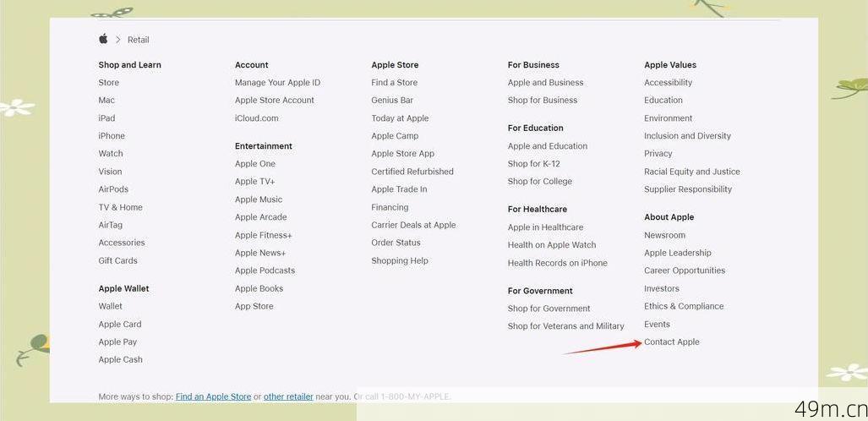Open Apple and Business link

(546, 83)
